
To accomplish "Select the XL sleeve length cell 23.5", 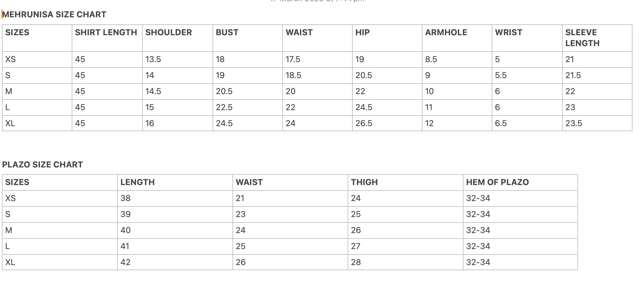I will coord(597,123).
